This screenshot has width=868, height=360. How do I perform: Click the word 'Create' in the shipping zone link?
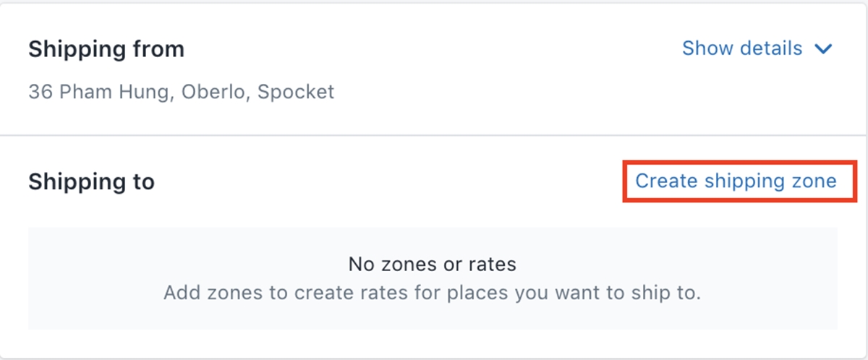pos(660,181)
